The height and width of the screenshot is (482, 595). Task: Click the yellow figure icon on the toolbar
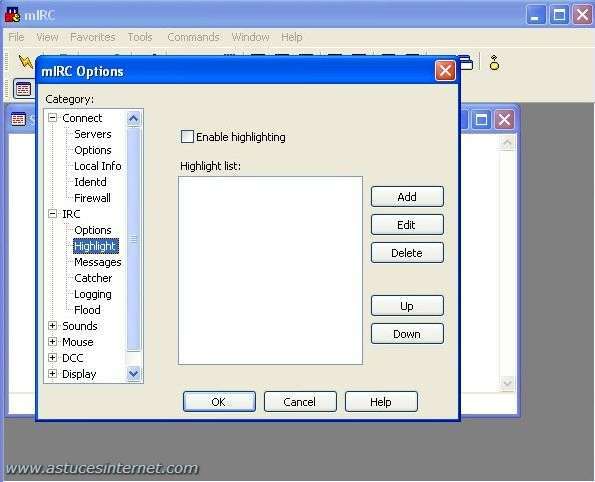pyautogui.click(x=494, y=63)
